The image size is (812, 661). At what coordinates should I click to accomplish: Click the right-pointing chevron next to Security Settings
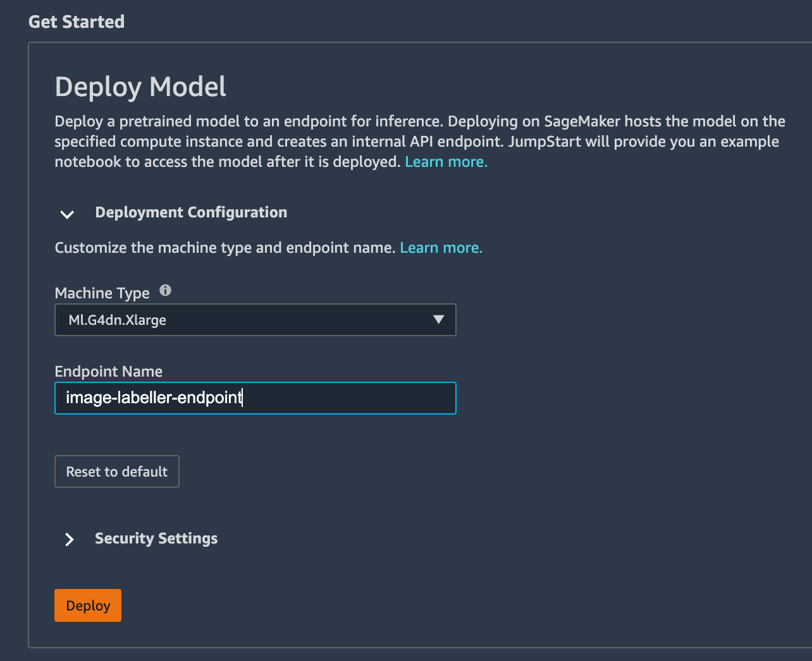coord(69,539)
